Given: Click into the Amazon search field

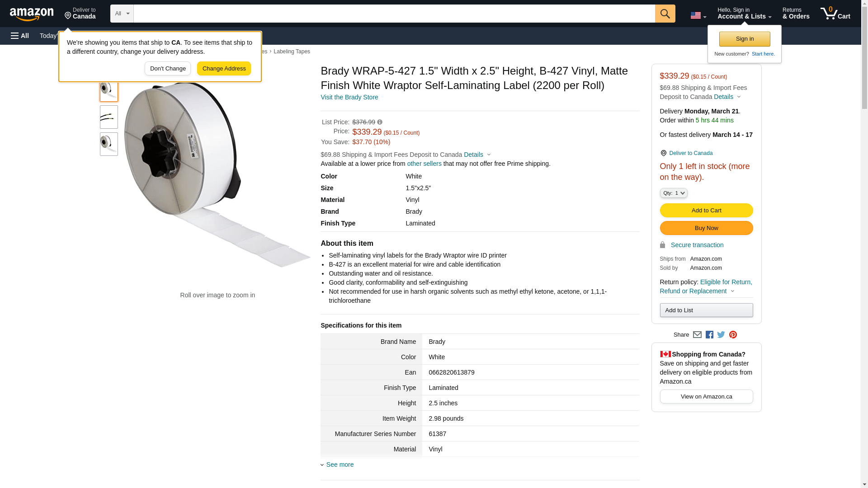Looking at the screenshot, I should [394, 14].
